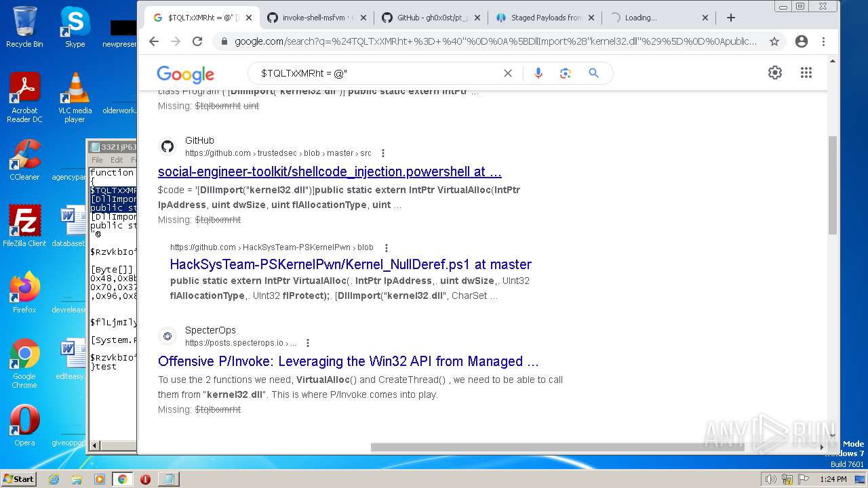Open the Google apps grid
Viewport: 868px width, 488px height.
click(806, 73)
